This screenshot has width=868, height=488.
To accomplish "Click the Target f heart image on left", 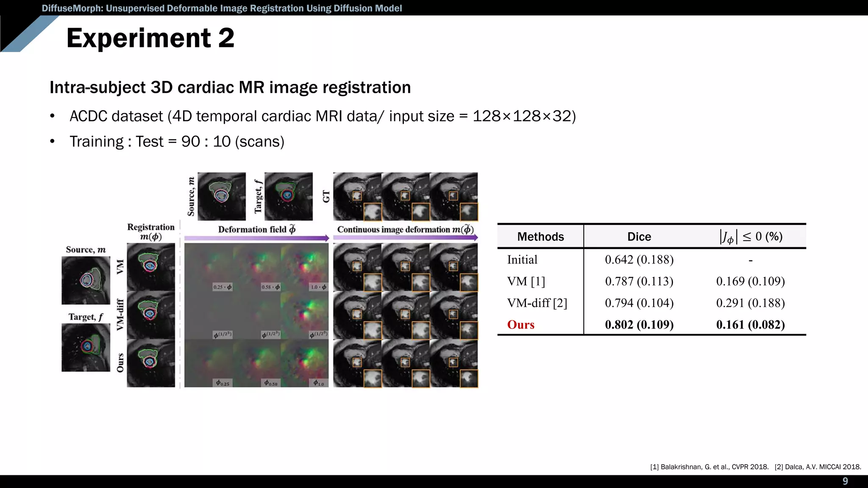I will coord(86,347).
